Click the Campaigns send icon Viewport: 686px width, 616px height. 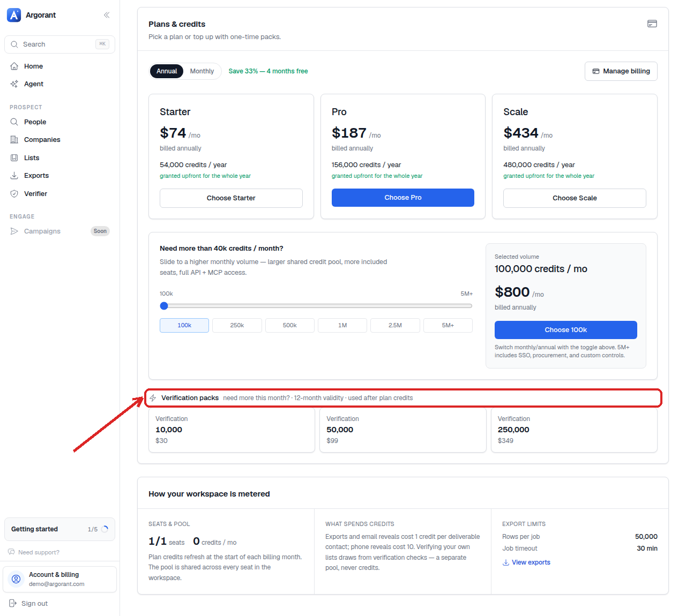pos(14,231)
